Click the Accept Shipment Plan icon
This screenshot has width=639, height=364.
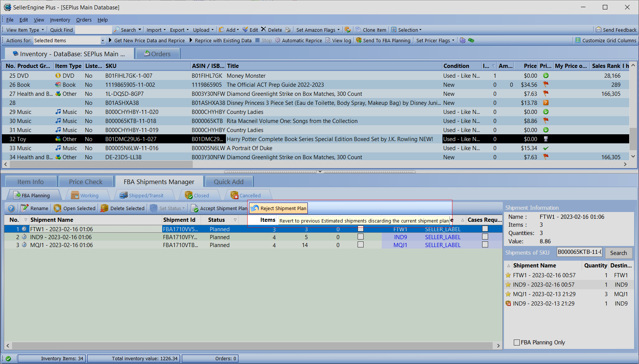click(195, 208)
